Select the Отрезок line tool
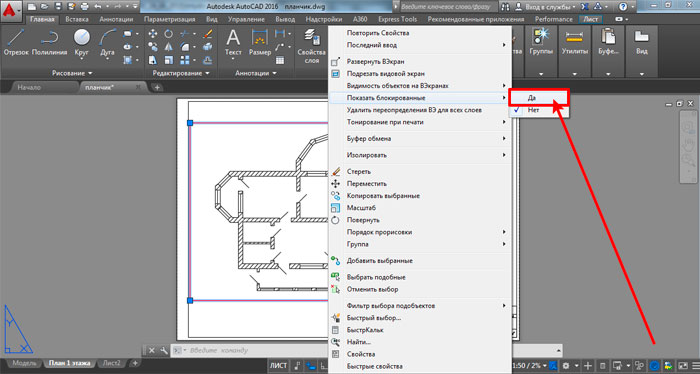Screen dimensions: 700x374 tap(16, 42)
